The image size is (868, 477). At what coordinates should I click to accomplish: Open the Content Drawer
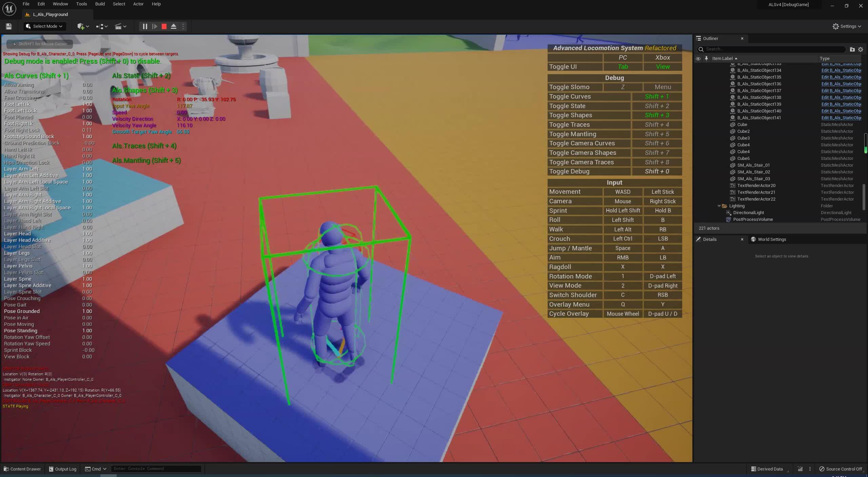[22, 469]
